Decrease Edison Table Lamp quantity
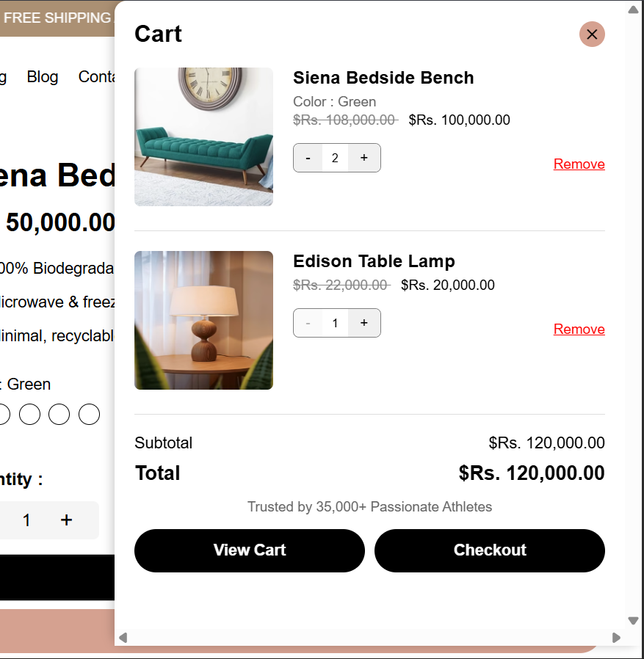Screen dimensions: 644x659 [x=308, y=323]
